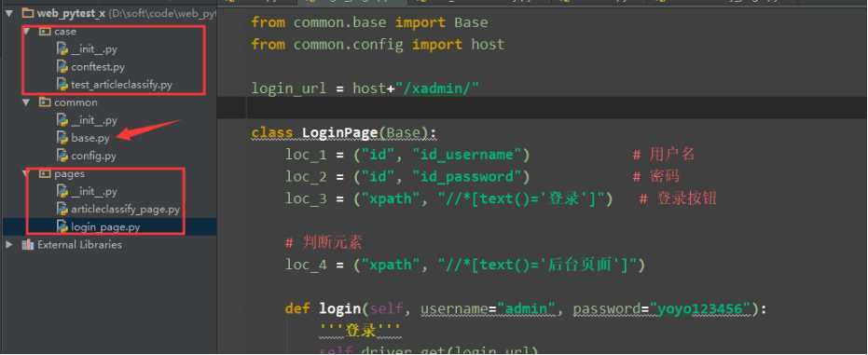This screenshot has width=868, height=355.
Task: Click the Python icon beside conftest.py
Action: click(62, 67)
